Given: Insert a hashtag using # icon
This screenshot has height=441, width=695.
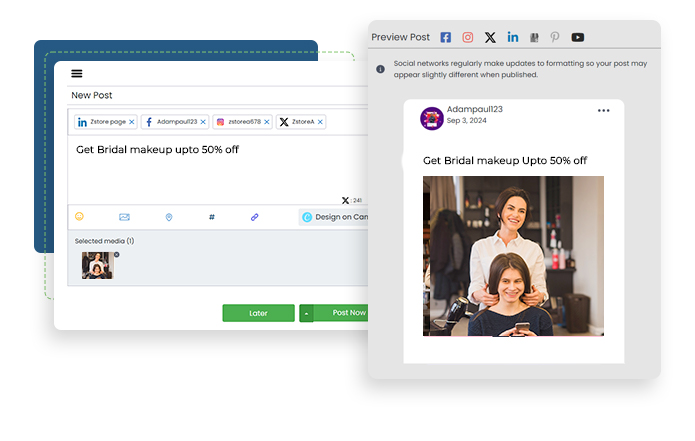Looking at the screenshot, I should coord(211,216).
